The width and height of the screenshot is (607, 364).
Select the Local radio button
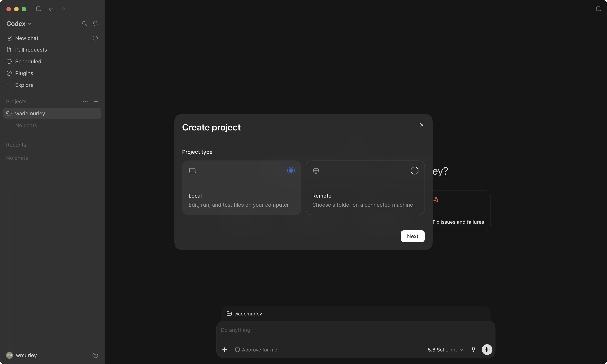click(x=291, y=171)
